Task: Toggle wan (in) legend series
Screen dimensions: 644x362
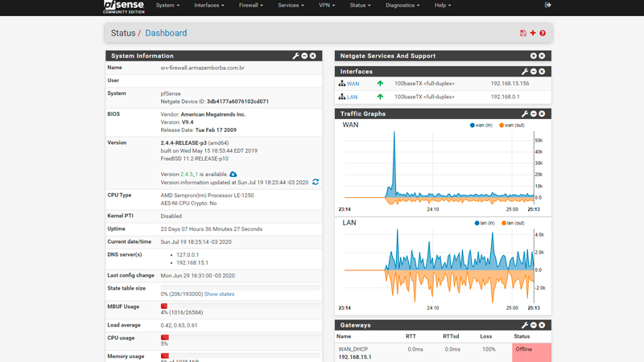Action: [x=481, y=125]
